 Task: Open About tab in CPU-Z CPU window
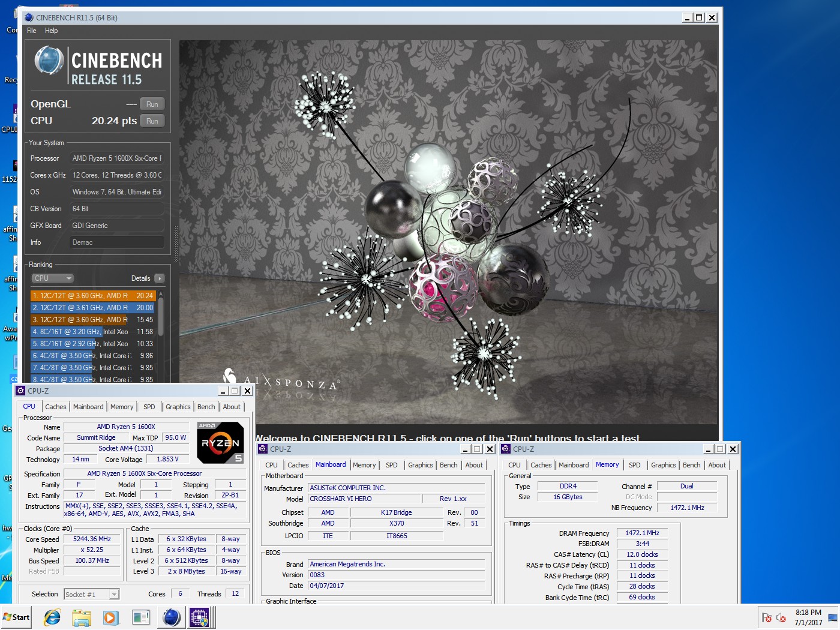[232, 407]
